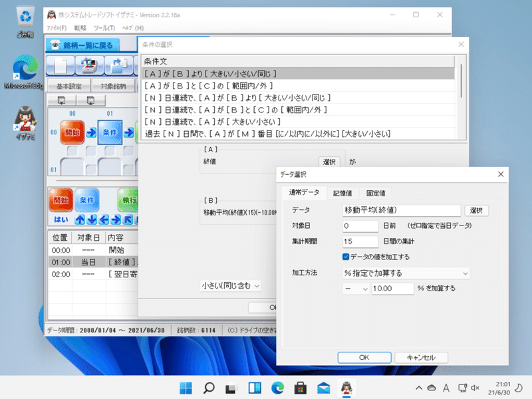Click the 集計期間 input field showing 15

[x=360, y=241]
